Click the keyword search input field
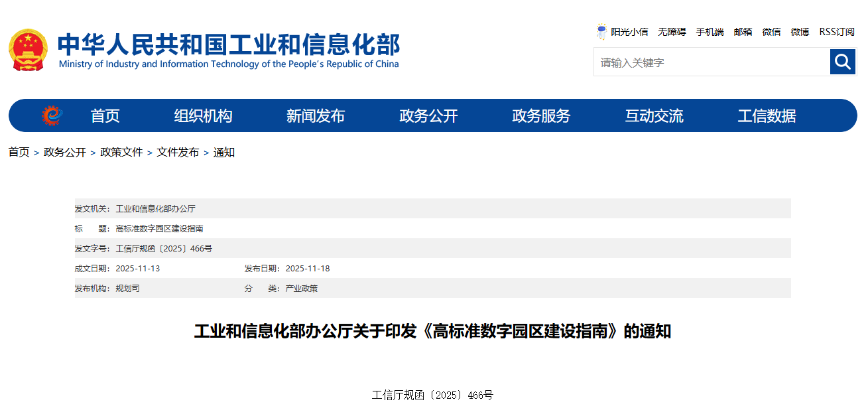The height and width of the screenshot is (420, 868). click(x=712, y=62)
